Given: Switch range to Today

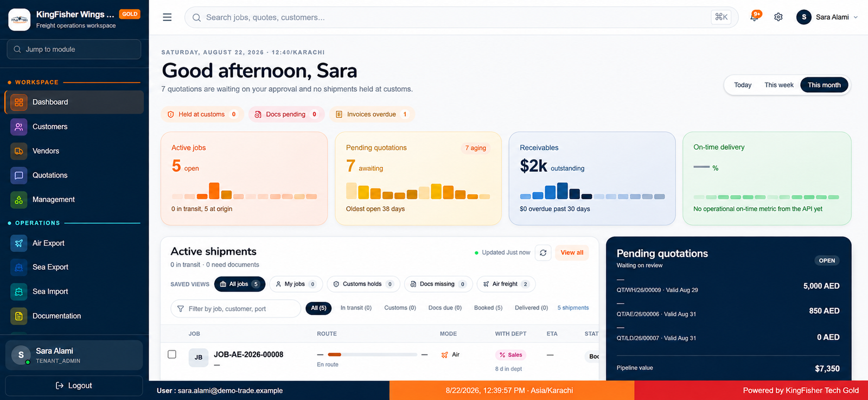Looking at the screenshot, I should click(743, 85).
